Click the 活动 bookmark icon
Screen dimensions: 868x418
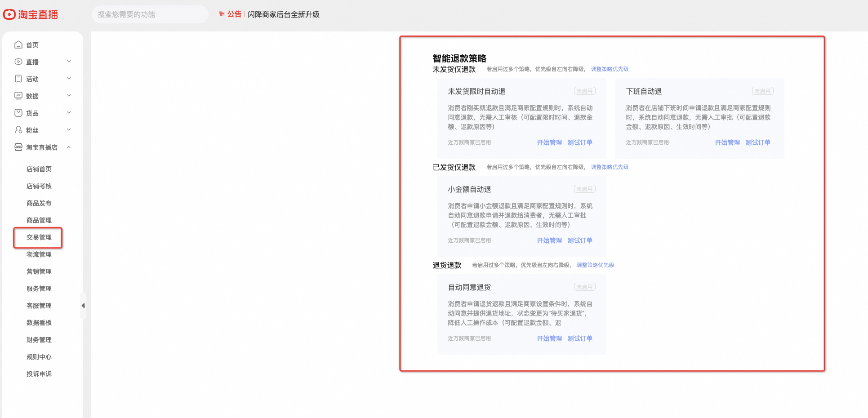(18, 79)
